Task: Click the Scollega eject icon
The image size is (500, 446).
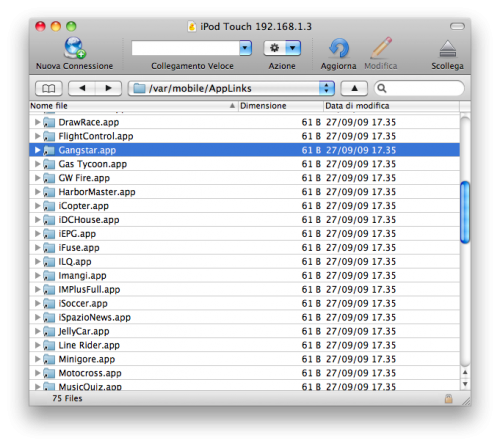Action: click(x=447, y=49)
